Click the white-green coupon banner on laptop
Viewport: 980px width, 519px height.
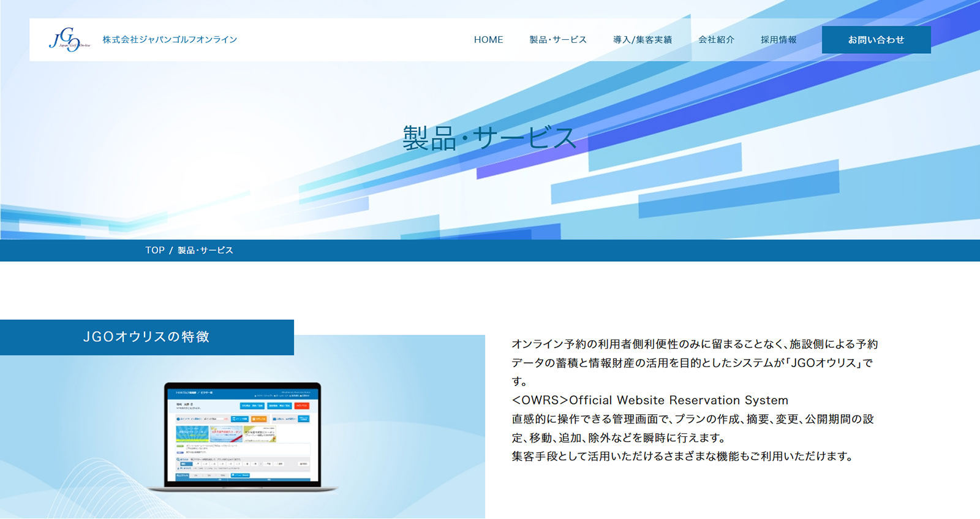pyautogui.click(x=260, y=433)
